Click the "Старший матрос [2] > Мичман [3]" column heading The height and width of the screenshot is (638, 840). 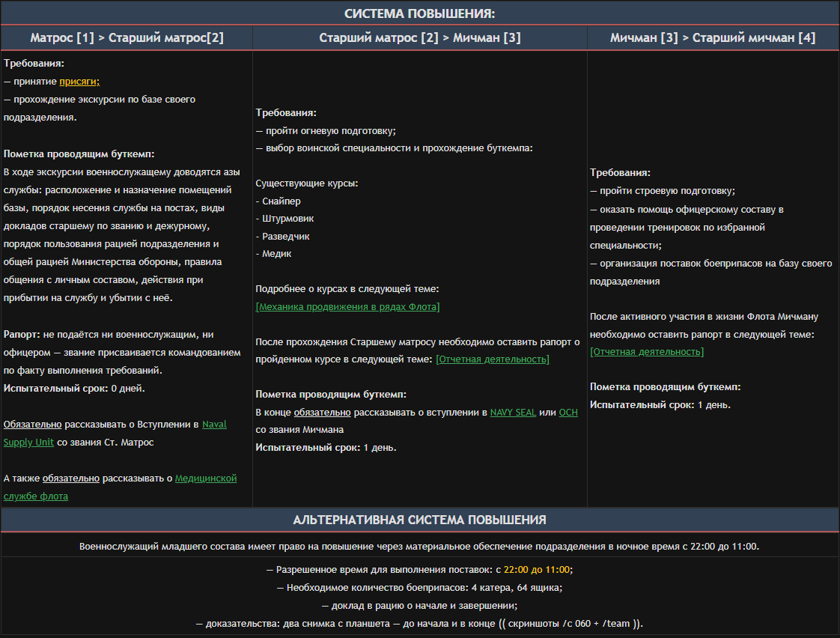[420, 38]
